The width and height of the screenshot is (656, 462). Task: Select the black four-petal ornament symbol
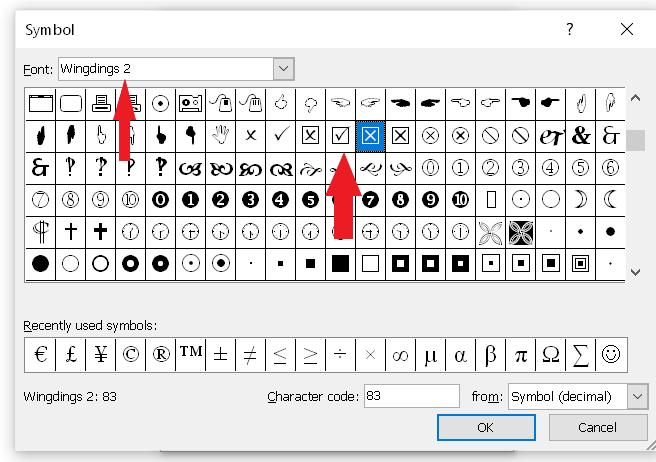(521, 232)
